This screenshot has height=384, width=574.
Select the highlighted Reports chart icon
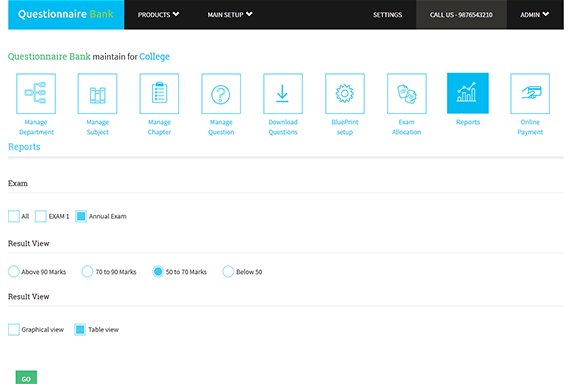click(x=468, y=93)
